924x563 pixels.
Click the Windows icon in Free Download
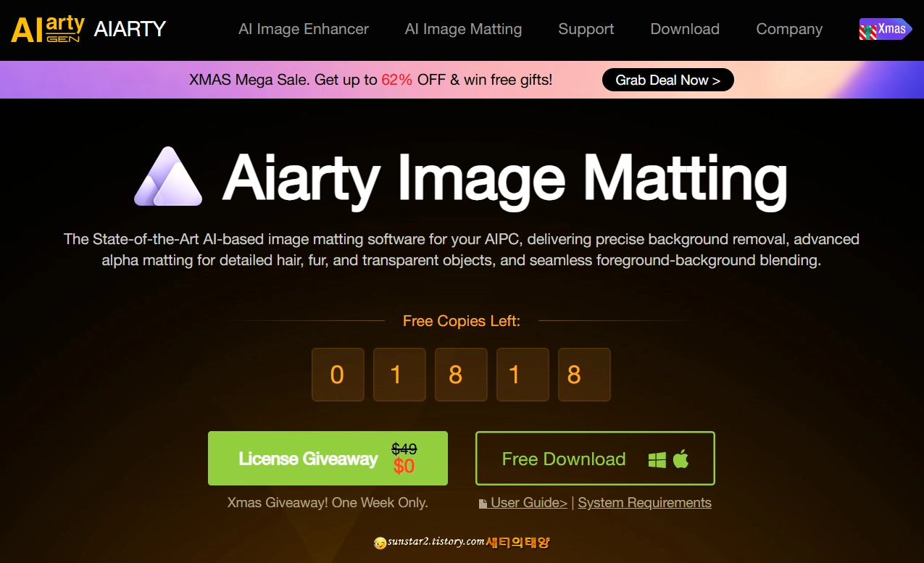tap(657, 459)
